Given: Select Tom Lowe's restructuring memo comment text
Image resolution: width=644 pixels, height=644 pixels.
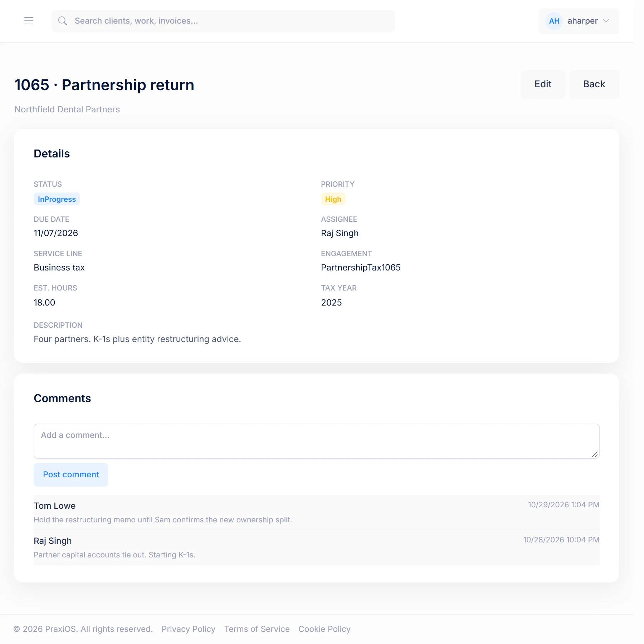Looking at the screenshot, I should 163,520.
